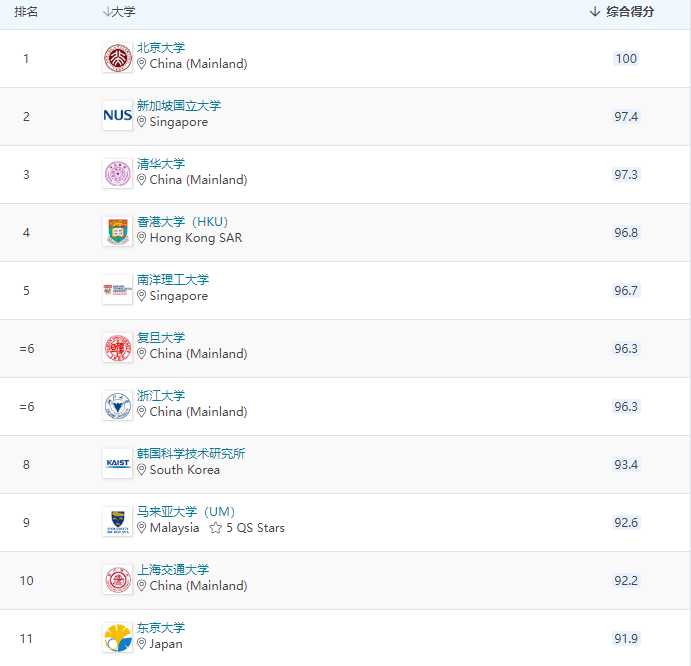
Task: Click the Fudan University red emblem
Action: tap(117, 348)
